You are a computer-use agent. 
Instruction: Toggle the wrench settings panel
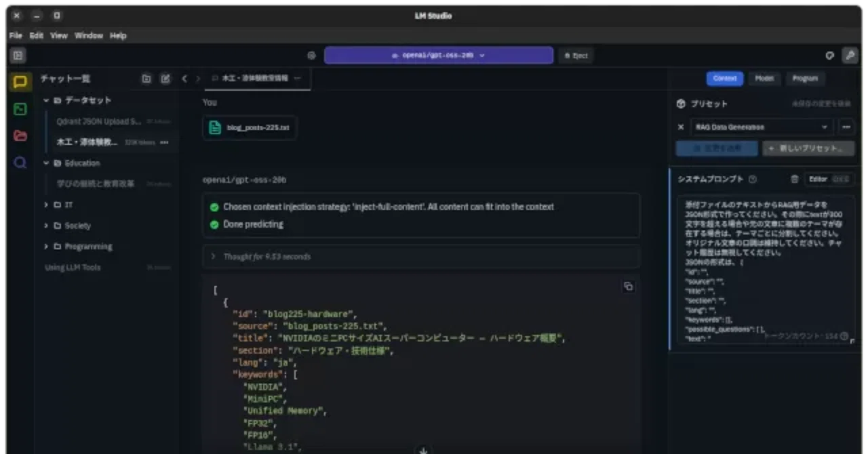(850, 56)
